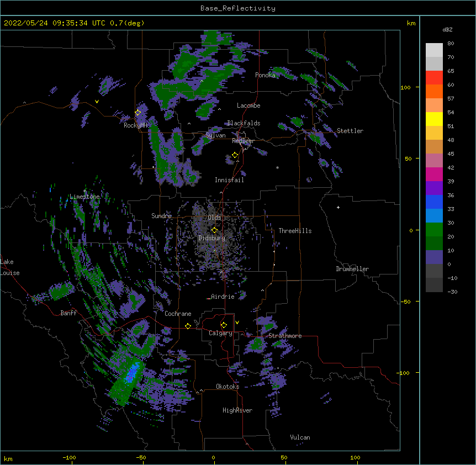Click the Sundre town label
476x465 pixels.
click(161, 216)
